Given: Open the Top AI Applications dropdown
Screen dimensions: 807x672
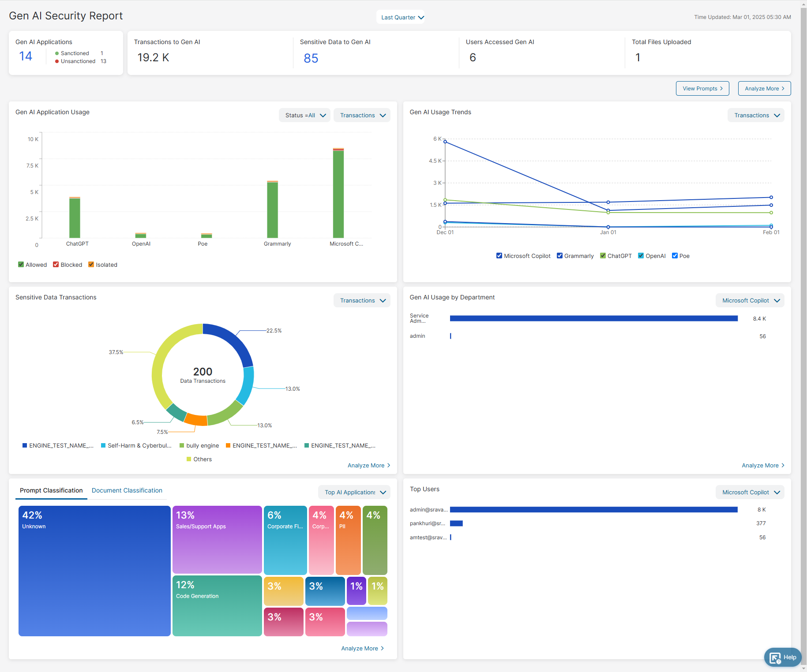Looking at the screenshot, I should pos(354,492).
